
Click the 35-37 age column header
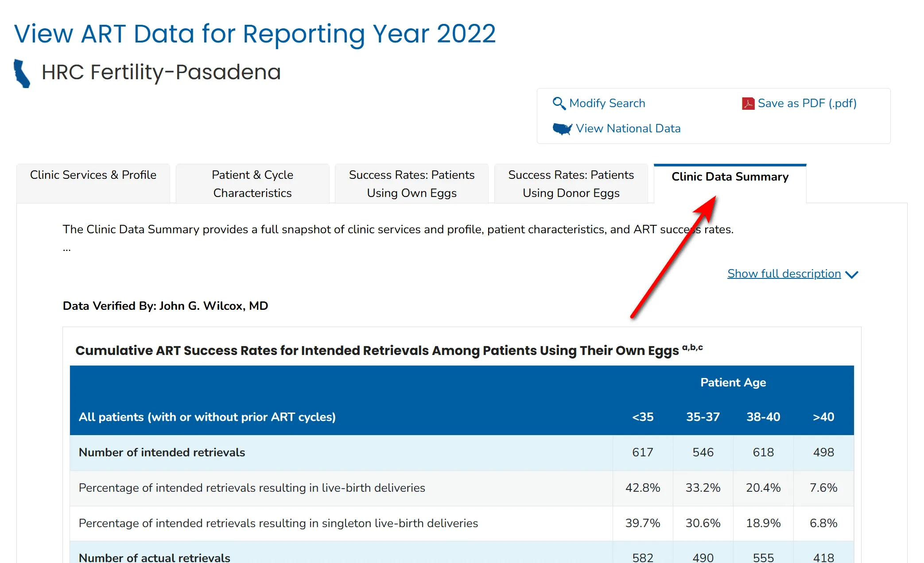(703, 417)
